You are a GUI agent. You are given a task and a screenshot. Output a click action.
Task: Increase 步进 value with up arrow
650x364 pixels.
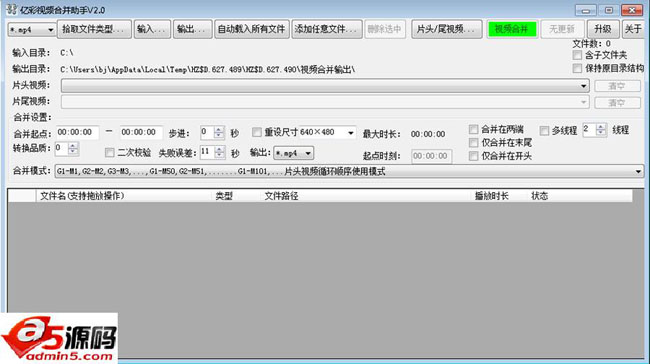218,130
